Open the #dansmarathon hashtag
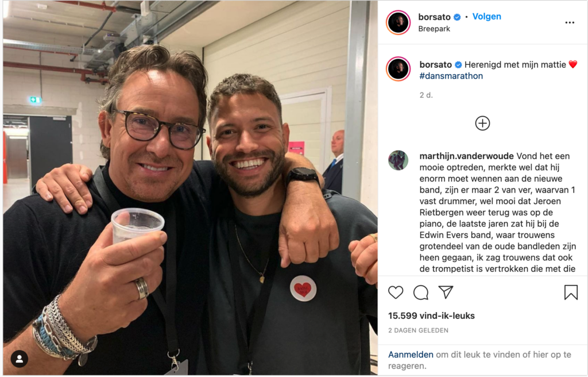Screen dimensions: 588x377 click(x=451, y=76)
